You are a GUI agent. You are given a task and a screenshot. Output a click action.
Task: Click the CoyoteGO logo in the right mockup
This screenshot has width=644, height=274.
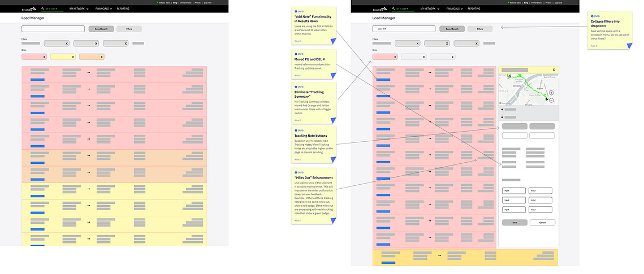[x=379, y=8]
